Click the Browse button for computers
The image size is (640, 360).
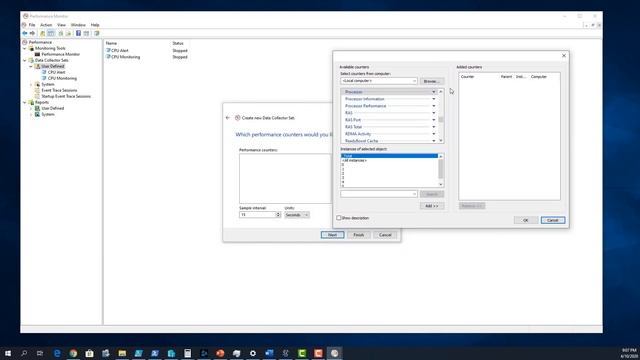pos(432,81)
